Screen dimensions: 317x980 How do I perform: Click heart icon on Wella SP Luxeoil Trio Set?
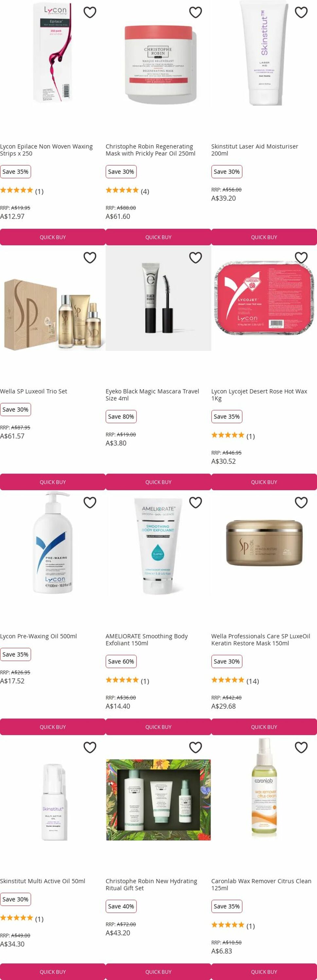[x=90, y=257]
